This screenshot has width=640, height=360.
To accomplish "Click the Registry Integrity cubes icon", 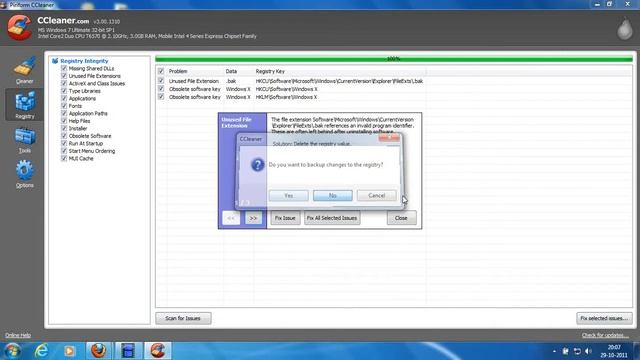I will [x=55, y=61].
